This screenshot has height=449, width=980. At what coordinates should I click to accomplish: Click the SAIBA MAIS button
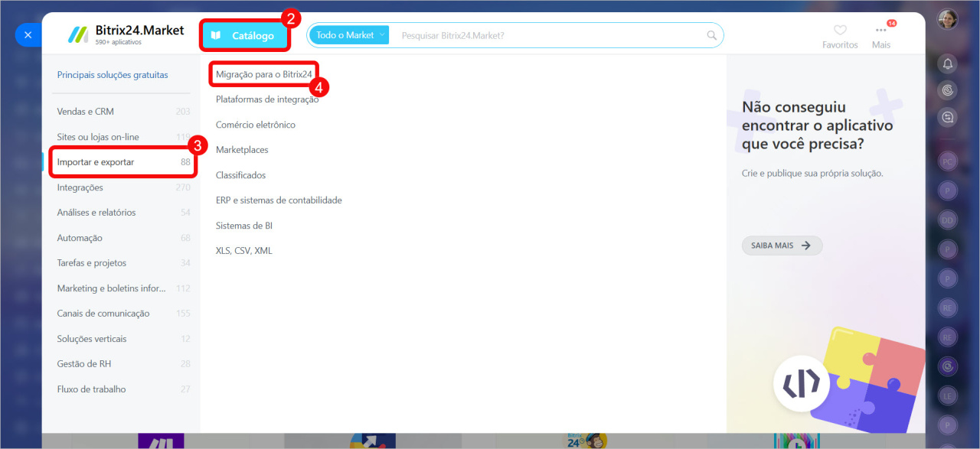pos(782,246)
